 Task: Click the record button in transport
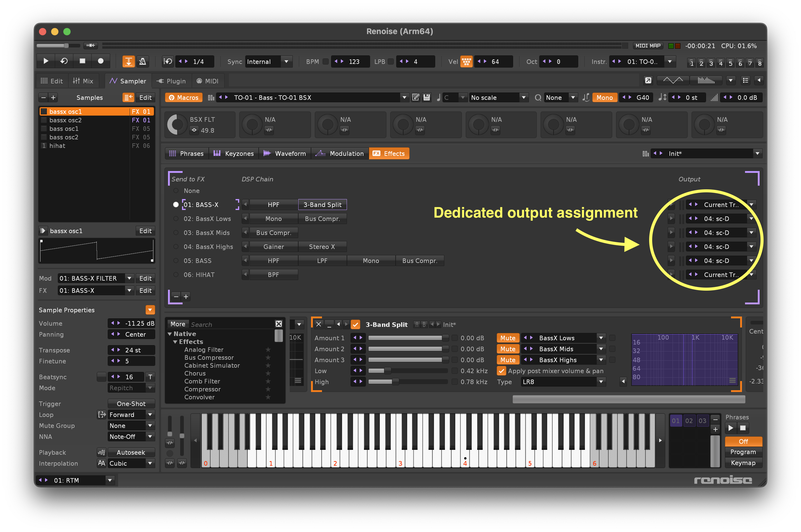pos(100,61)
